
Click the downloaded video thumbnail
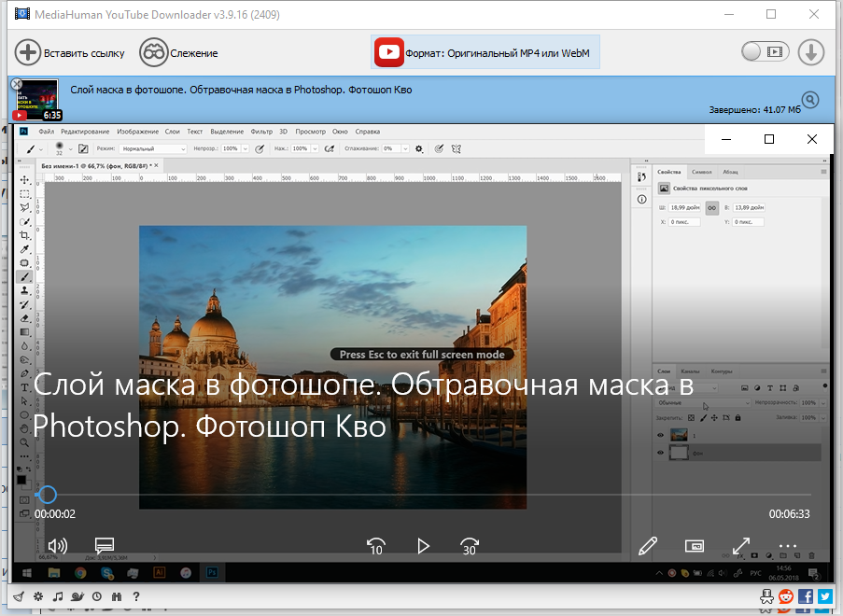38,101
